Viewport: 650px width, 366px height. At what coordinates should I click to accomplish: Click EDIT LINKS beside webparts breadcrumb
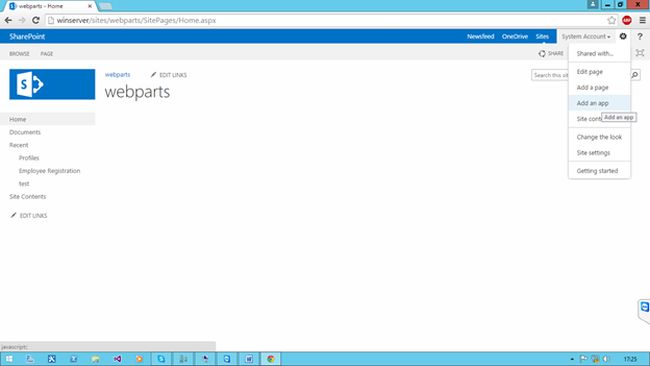pos(168,75)
